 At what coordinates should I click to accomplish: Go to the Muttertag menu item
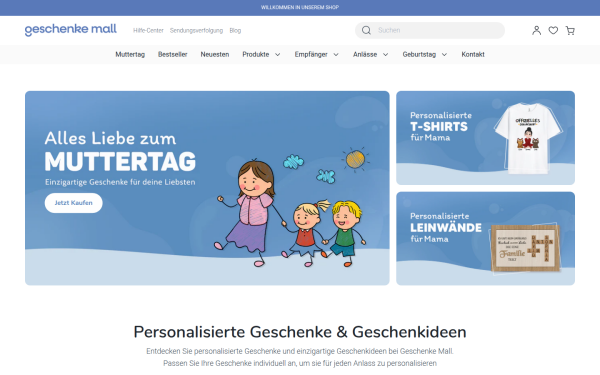click(130, 54)
